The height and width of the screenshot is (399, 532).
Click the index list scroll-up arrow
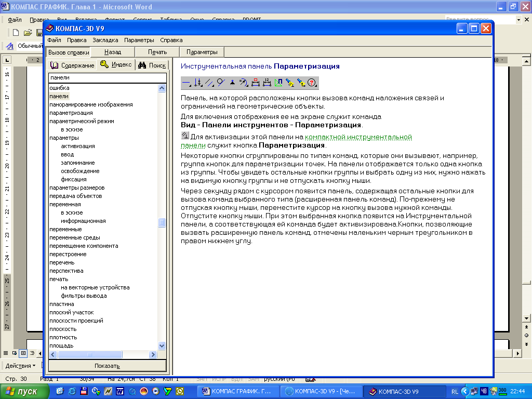[162, 88]
